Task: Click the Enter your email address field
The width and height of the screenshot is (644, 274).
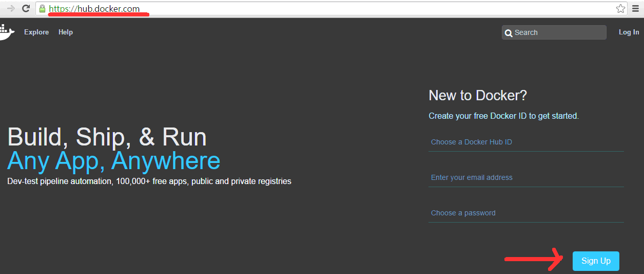Action: tap(526, 177)
